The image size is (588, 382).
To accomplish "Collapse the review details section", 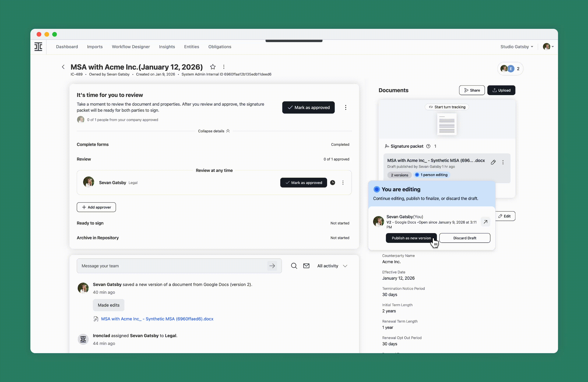I will [214, 131].
